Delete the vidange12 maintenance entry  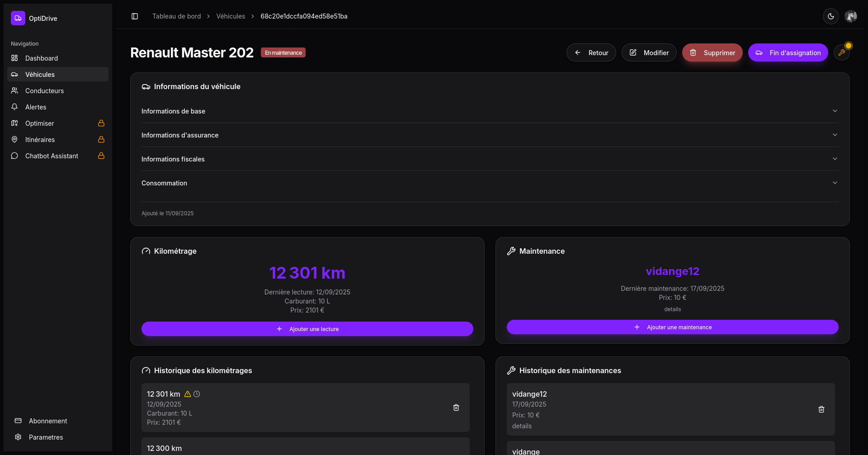(821, 409)
